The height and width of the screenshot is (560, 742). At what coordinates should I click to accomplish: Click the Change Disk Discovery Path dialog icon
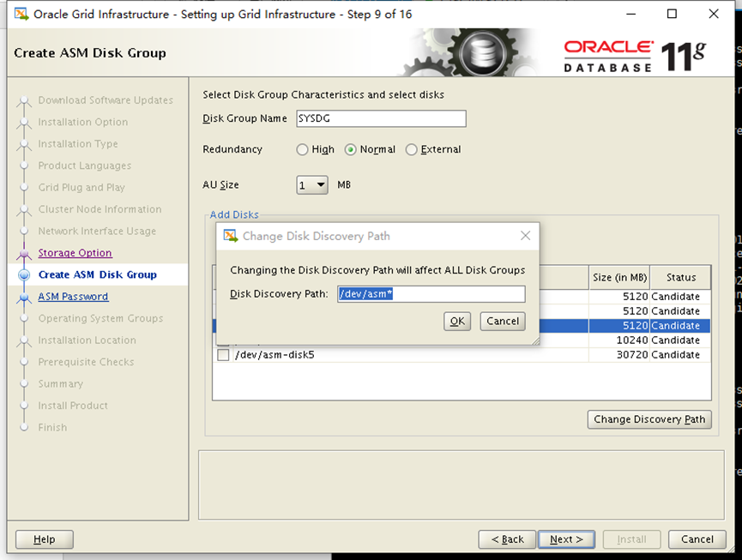(x=231, y=236)
